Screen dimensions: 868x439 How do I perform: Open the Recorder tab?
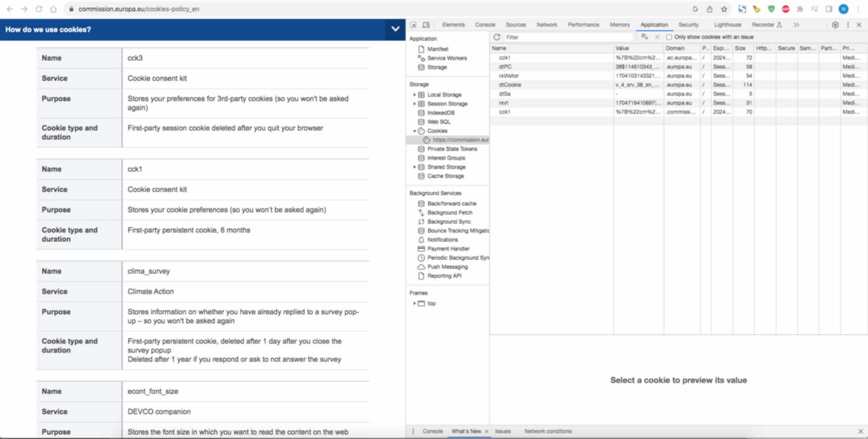pos(767,25)
